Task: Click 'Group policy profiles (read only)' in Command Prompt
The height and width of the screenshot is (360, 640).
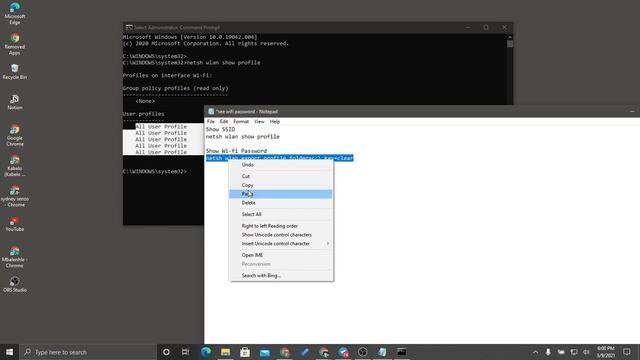Action: (x=175, y=88)
